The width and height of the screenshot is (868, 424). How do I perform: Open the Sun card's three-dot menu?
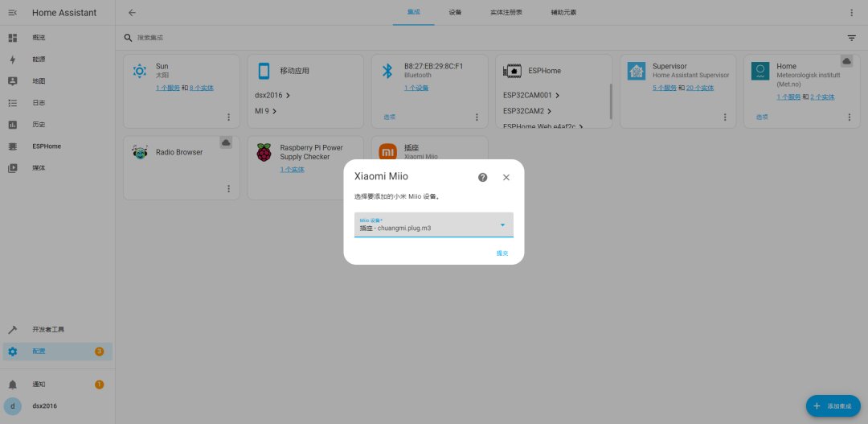pos(228,117)
